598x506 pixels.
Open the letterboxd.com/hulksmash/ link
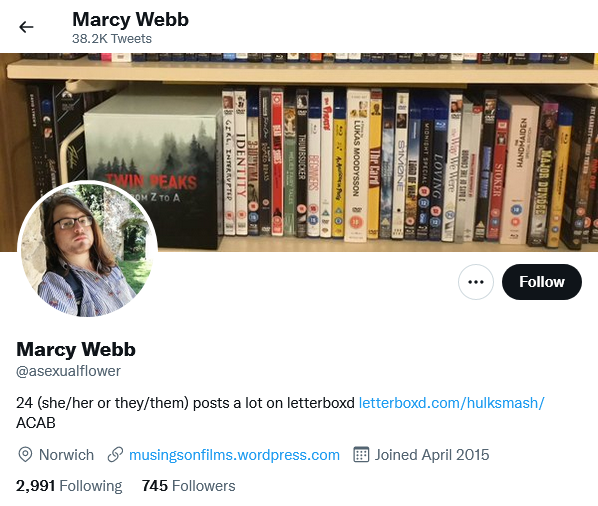click(x=452, y=403)
